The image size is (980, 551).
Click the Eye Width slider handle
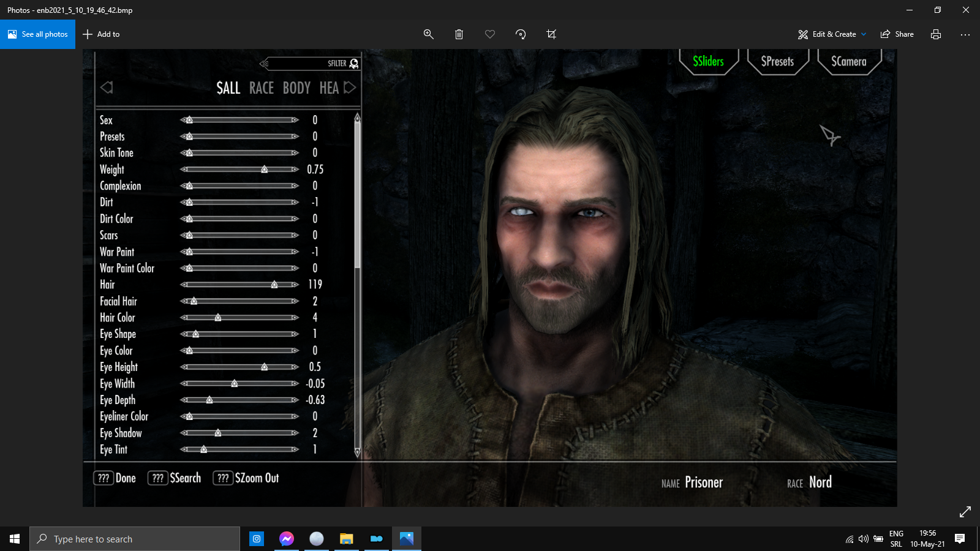(235, 384)
